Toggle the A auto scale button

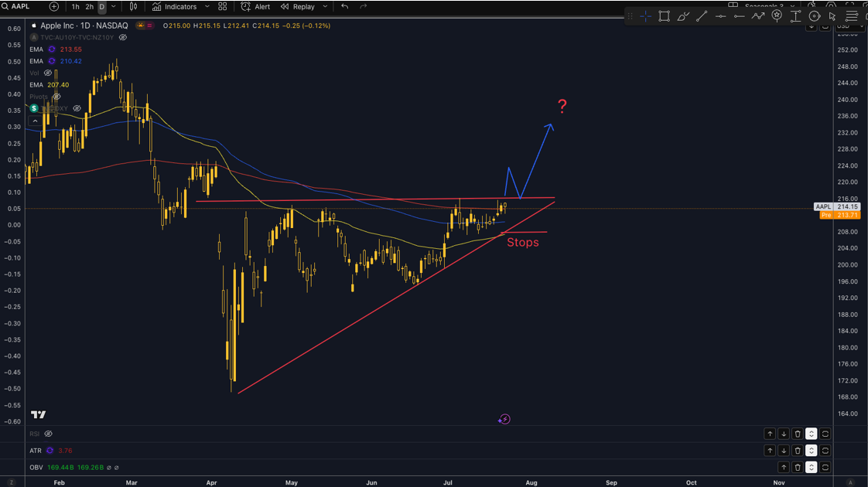coord(850,482)
